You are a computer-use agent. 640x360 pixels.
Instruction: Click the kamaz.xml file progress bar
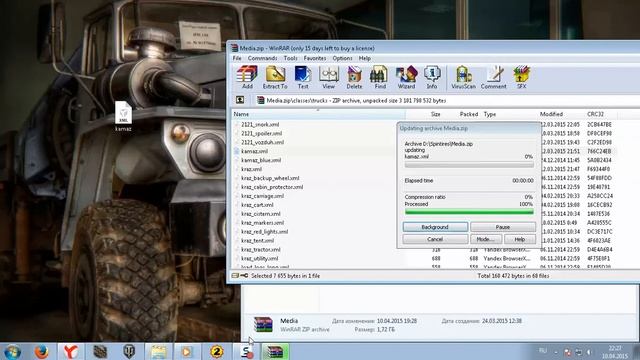469,165
